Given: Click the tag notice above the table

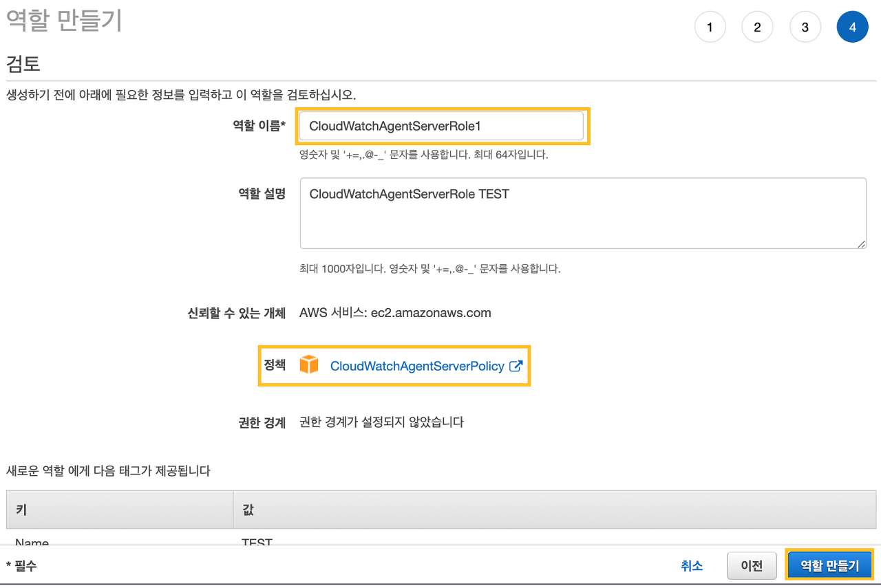Looking at the screenshot, I should point(108,471).
